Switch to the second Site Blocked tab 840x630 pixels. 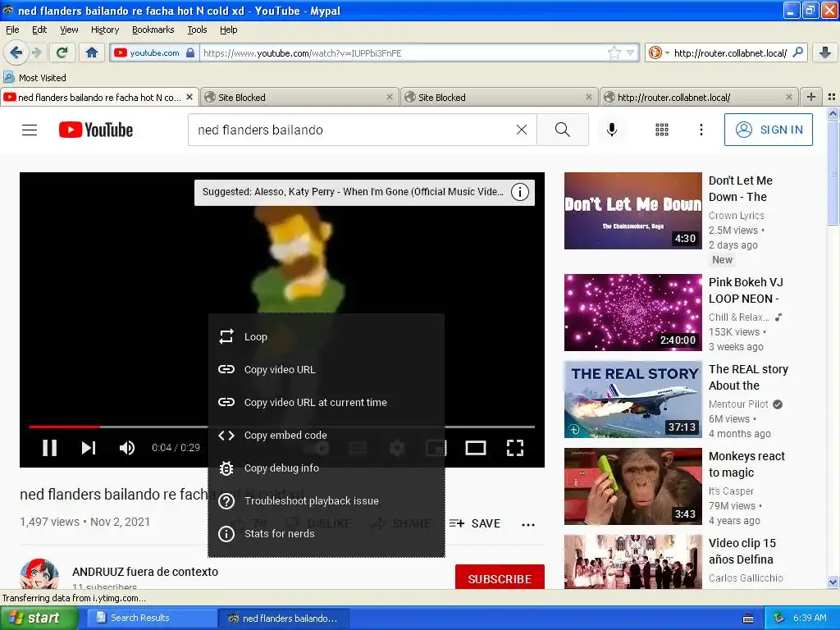coord(500,97)
